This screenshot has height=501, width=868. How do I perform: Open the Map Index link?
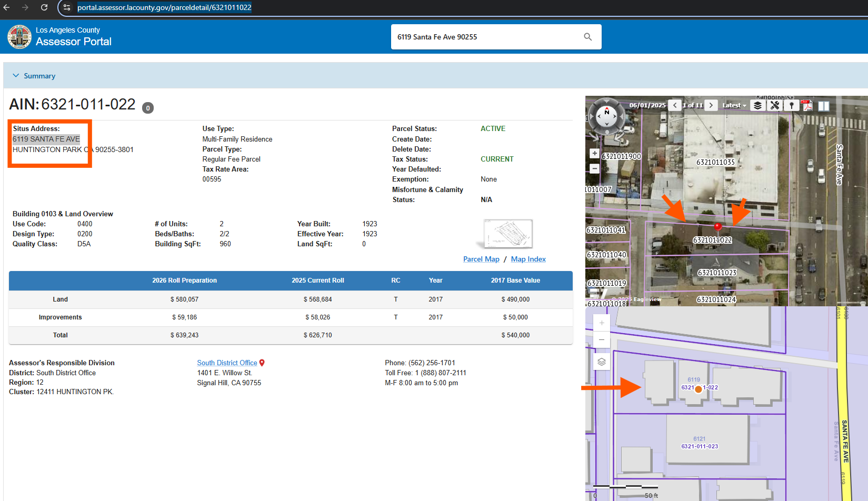(528, 259)
